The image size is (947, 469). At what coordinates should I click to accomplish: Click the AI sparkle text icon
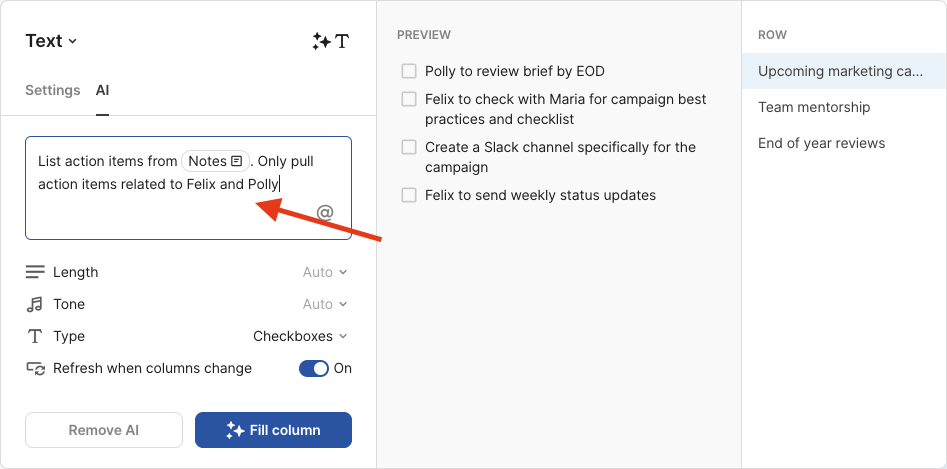click(x=330, y=41)
